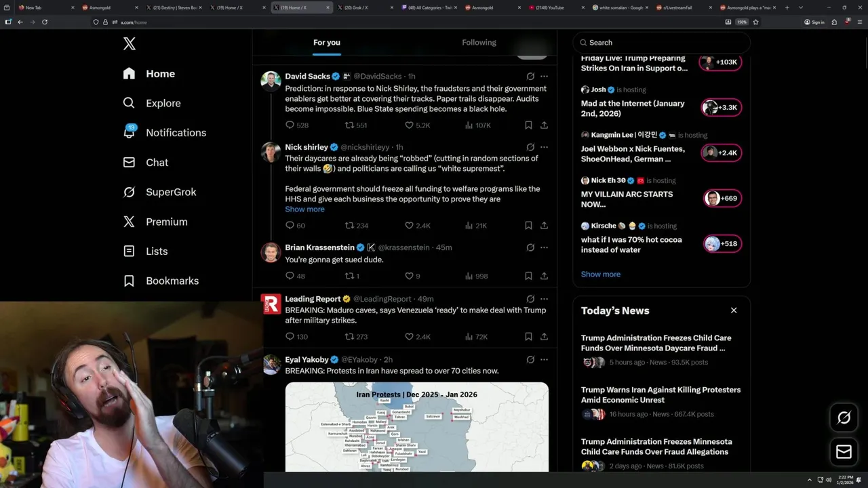The width and height of the screenshot is (868, 488).
Task: Like Nick shirley post
Action: tap(417, 226)
